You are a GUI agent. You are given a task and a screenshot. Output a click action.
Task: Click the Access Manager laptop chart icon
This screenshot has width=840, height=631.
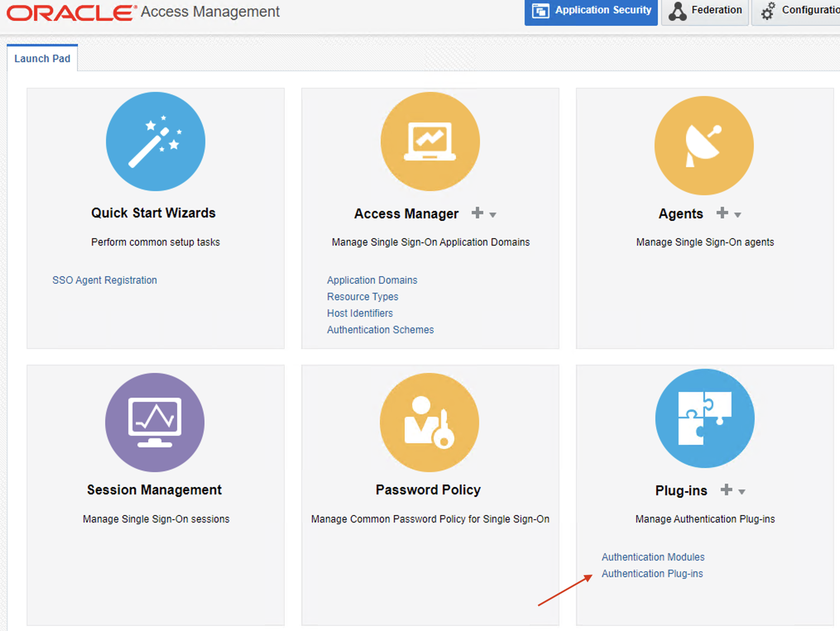(x=430, y=141)
